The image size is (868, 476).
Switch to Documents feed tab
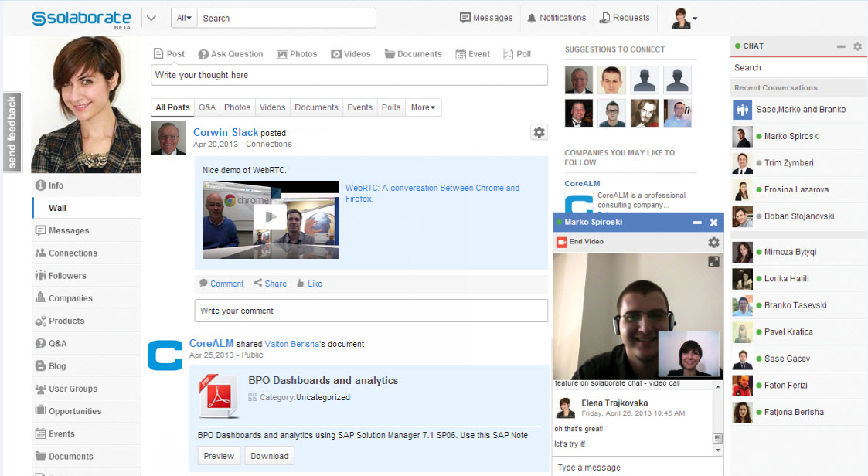(316, 107)
